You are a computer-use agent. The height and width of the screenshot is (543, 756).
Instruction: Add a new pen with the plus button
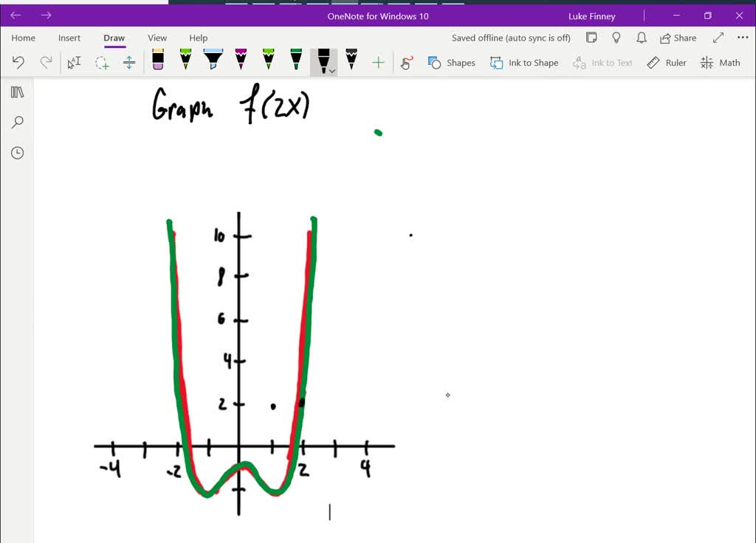[378, 63]
